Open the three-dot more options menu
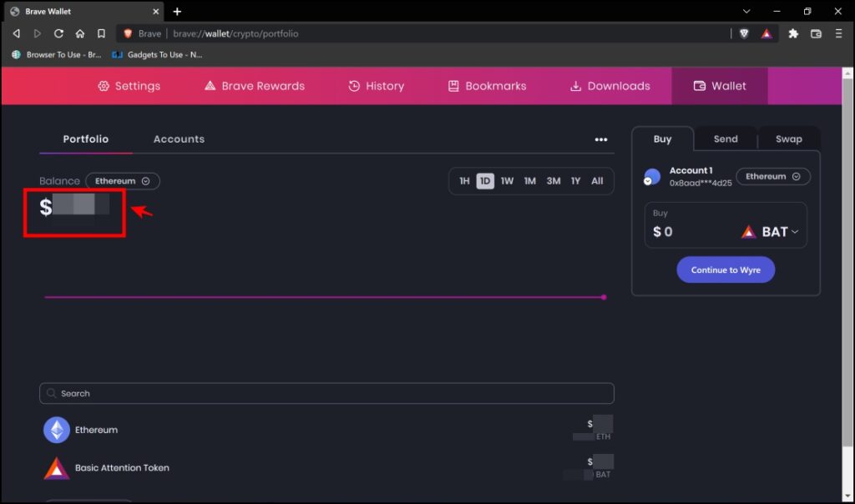 click(601, 139)
